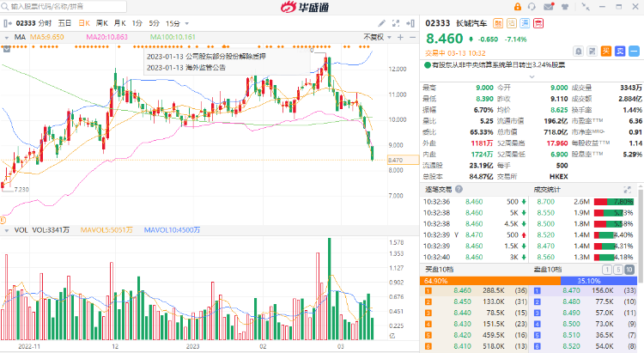644x353 pixels.
Task: Expand the VOL indicator dropdown
Action: click(x=7, y=230)
